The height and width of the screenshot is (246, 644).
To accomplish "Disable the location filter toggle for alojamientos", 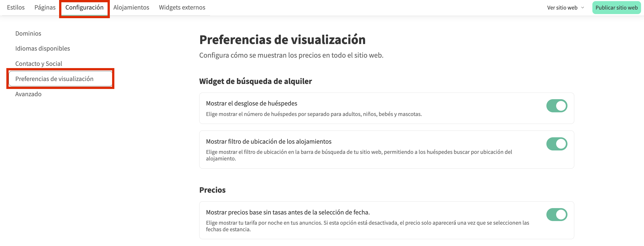I will click(557, 144).
